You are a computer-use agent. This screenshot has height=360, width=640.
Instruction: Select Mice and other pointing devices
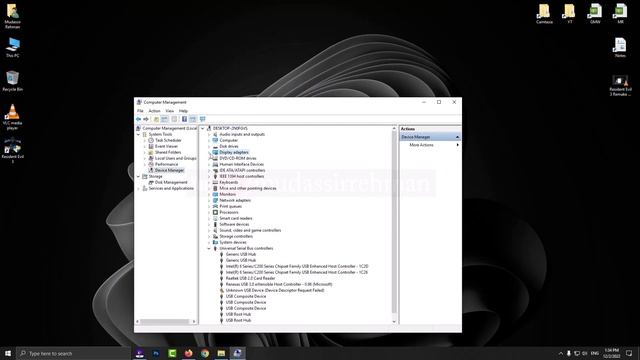pos(248,189)
